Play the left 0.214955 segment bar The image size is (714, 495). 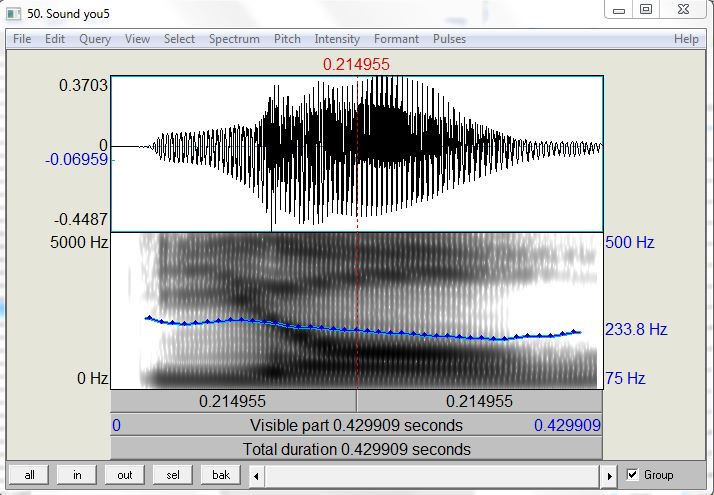(233, 401)
